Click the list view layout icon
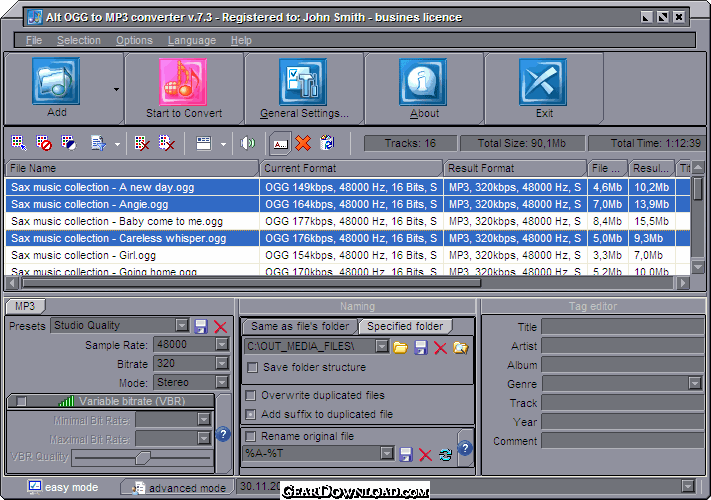 204,143
